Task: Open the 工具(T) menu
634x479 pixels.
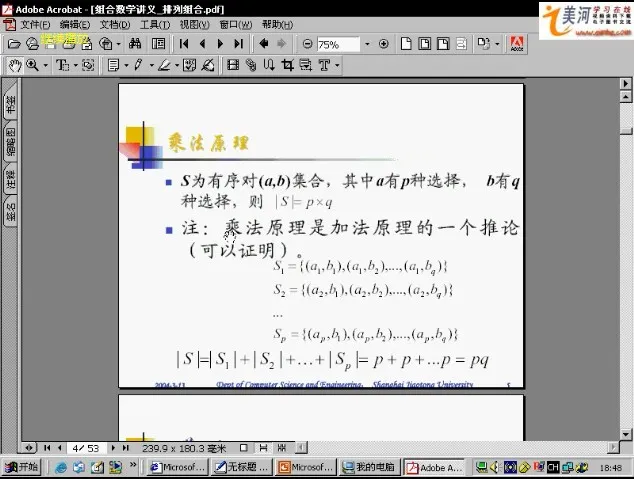Action: click(155, 25)
